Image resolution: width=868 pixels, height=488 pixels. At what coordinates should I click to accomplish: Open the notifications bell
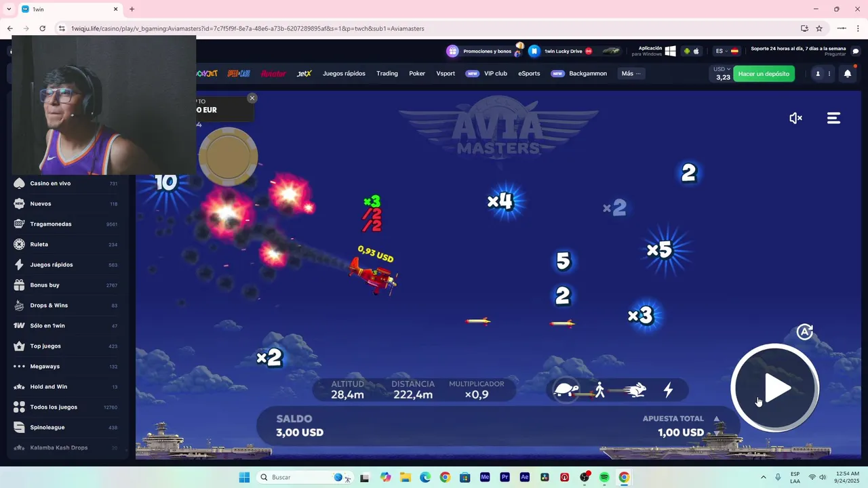pos(847,74)
